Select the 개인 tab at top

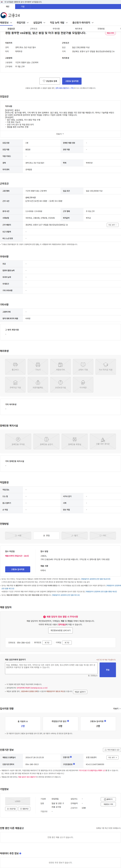pyautogui.click(x=7, y=6)
